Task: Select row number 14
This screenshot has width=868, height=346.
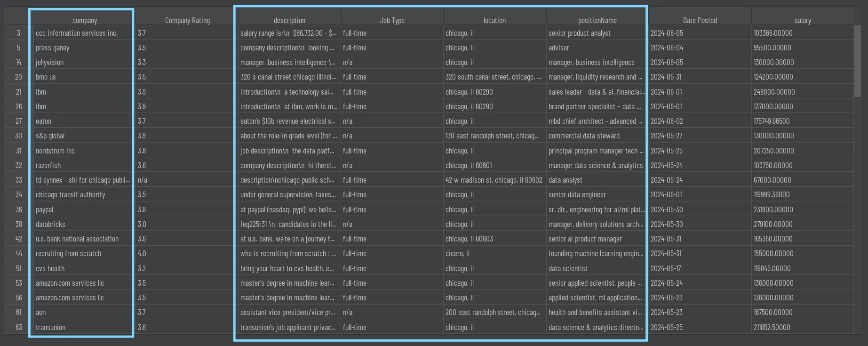Action: click(19, 62)
